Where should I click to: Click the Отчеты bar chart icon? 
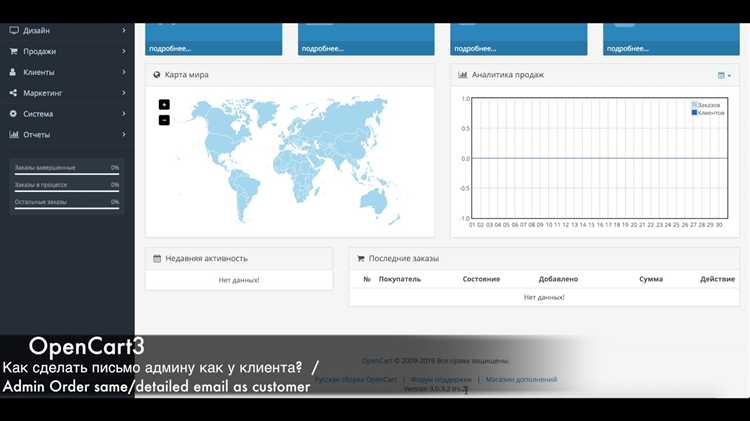(x=14, y=134)
